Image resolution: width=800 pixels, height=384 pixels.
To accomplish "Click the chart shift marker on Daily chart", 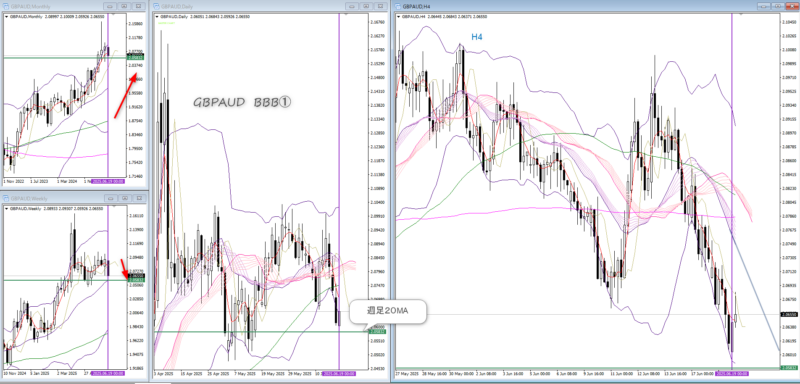I will pyautogui.click(x=346, y=15).
